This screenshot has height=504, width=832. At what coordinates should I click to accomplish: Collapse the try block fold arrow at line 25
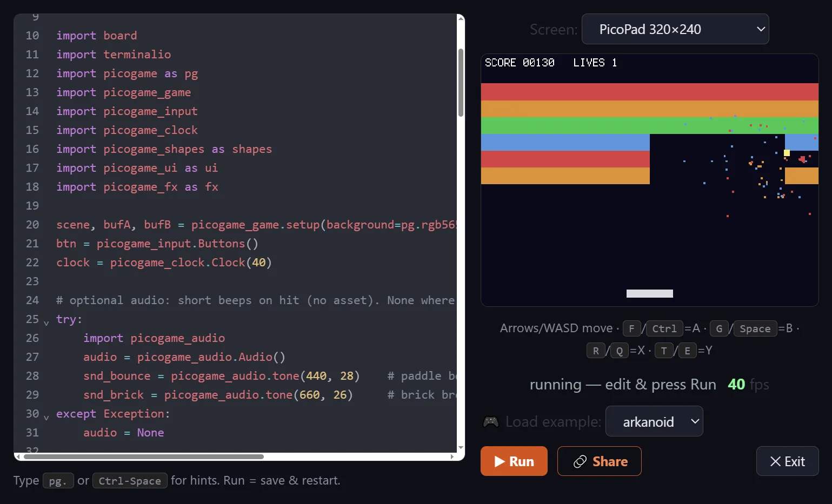pos(46,322)
